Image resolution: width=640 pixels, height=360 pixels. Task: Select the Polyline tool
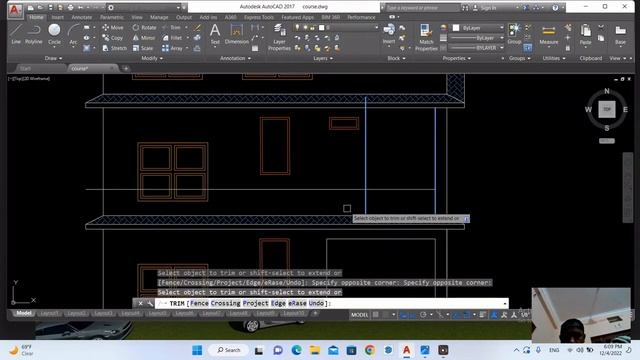point(33,33)
